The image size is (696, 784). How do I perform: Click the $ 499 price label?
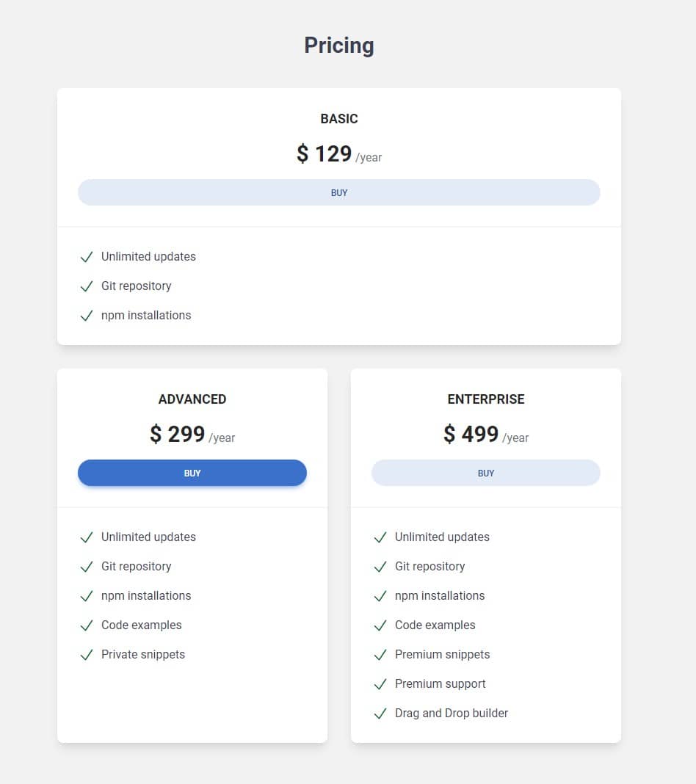tap(471, 434)
